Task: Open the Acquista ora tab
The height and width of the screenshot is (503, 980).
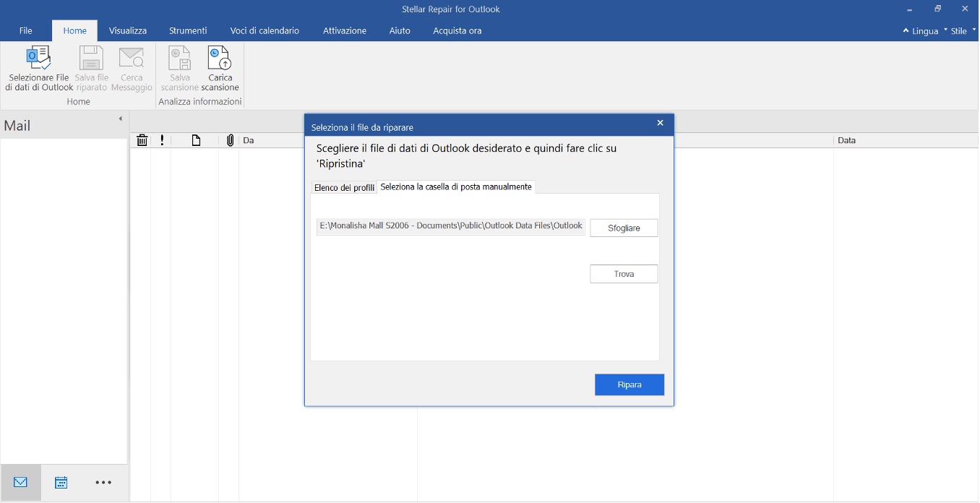Action: click(x=457, y=30)
